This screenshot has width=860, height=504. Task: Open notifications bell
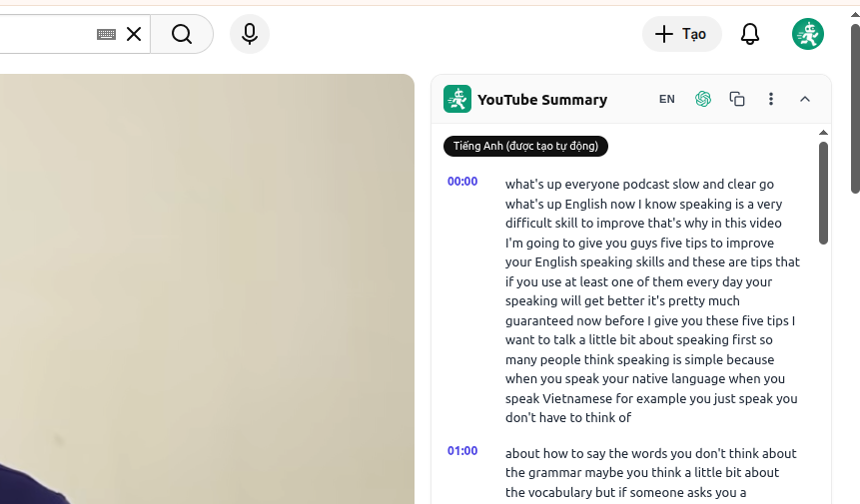(x=750, y=34)
